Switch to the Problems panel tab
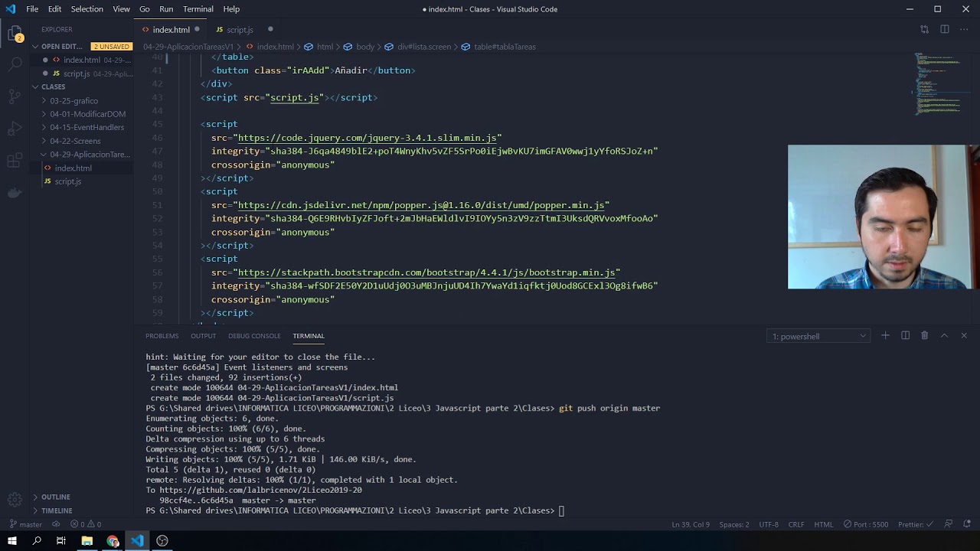 (x=162, y=336)
